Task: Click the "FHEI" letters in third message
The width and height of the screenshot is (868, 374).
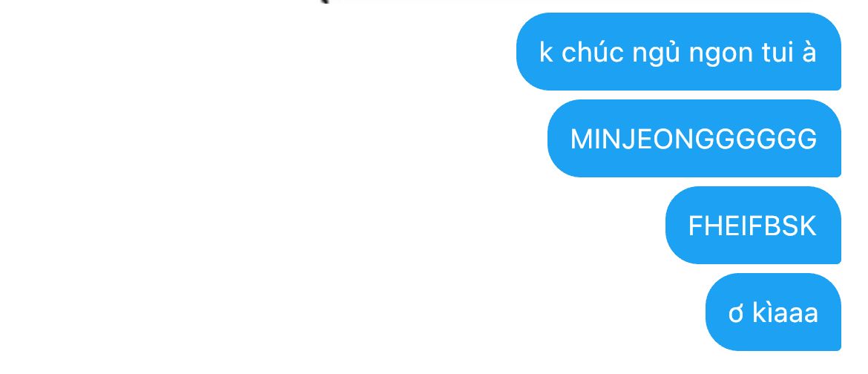Action: 715,226
